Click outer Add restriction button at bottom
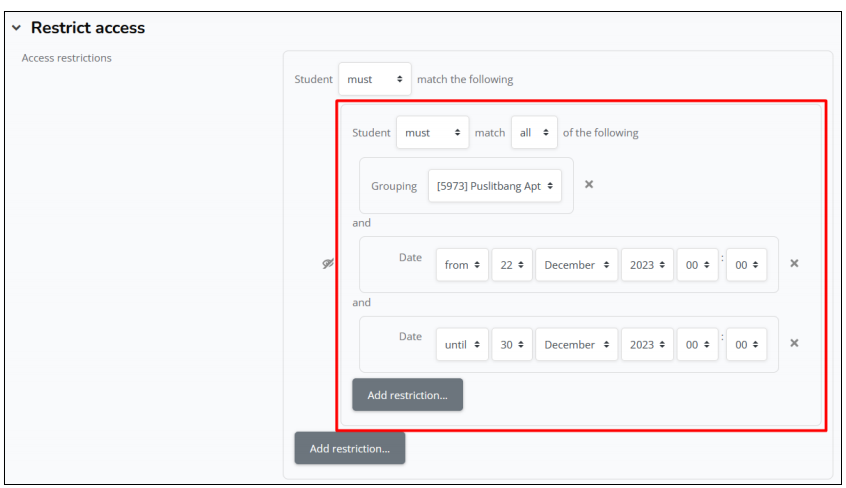The height and width of the screenshot is (488, 846). (x=349, y=449)
